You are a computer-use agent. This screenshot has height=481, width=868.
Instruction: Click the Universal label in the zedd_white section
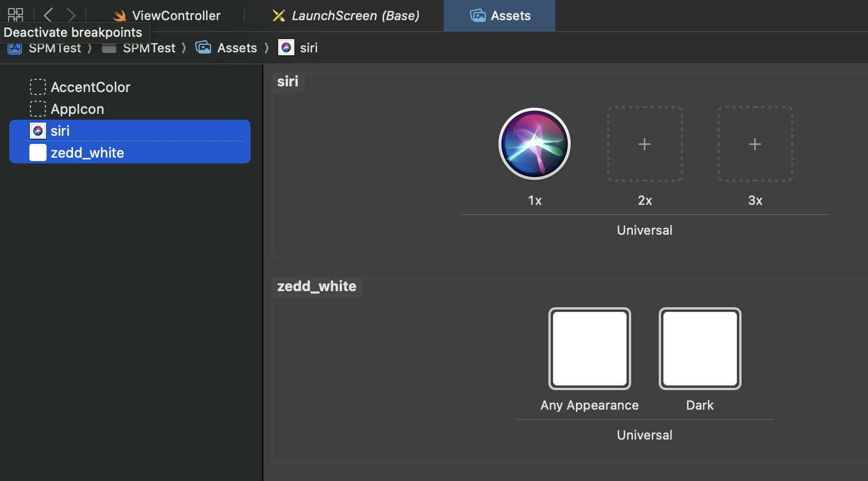pyautogui.click(x=644, y=435)
